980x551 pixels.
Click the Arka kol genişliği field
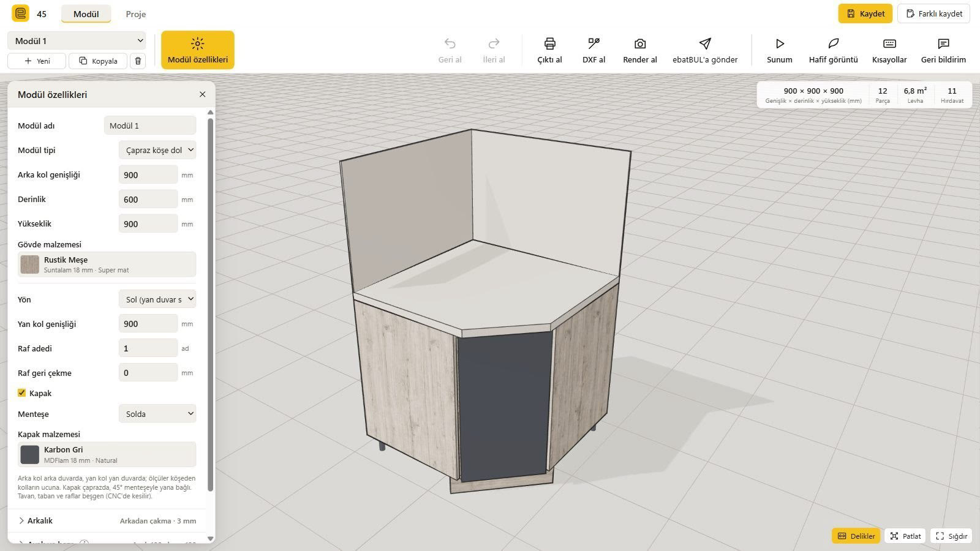[x=148, y=174]
